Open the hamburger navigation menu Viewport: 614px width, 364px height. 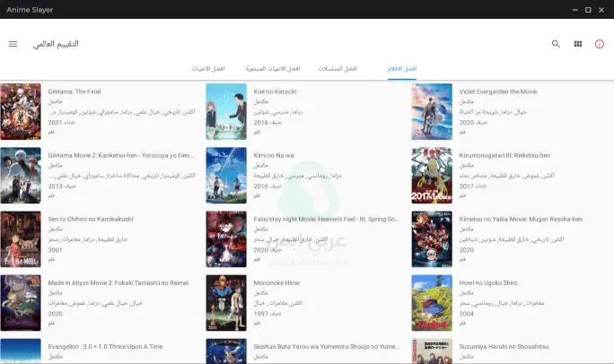pos(13,44)
